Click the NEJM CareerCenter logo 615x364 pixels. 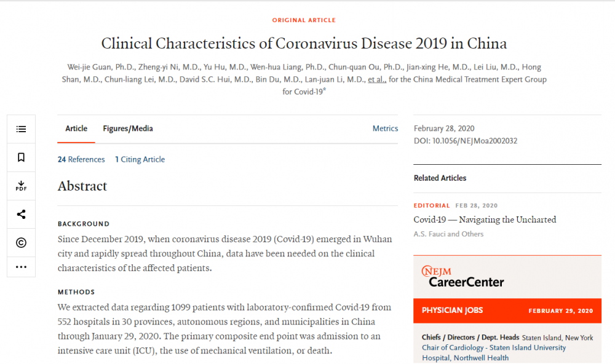coord(462,277)
